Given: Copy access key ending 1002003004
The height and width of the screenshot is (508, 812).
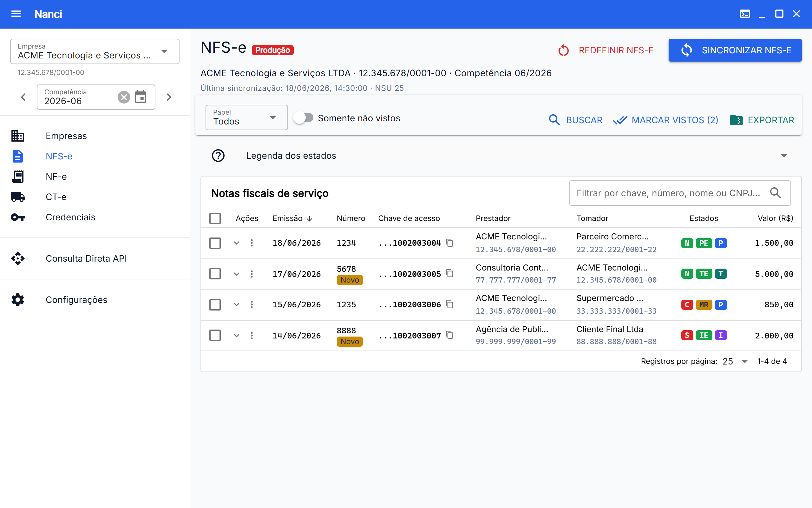Looking at the screenshot, I should (450, 243).
